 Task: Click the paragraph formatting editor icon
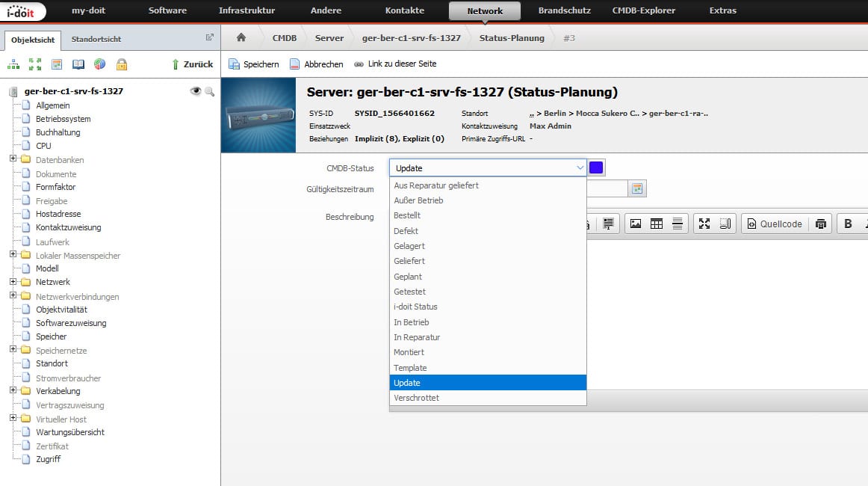(x=608, y=224)
